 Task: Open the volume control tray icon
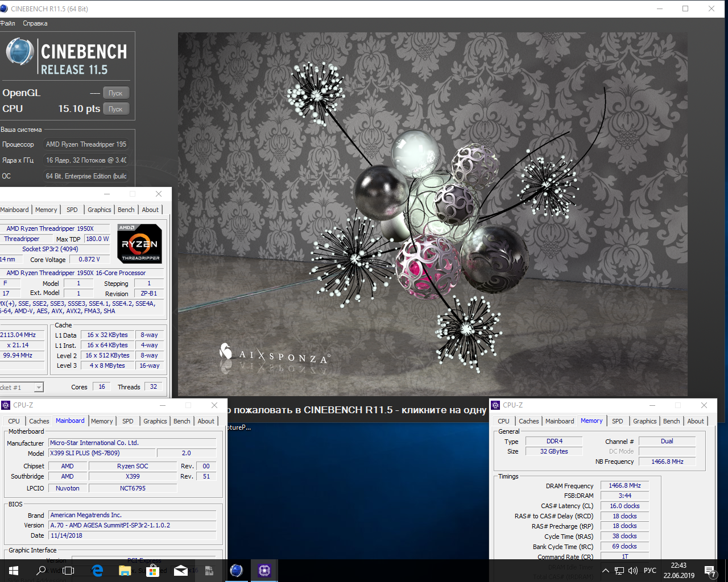pyautogui.click(x=633, y=571)
